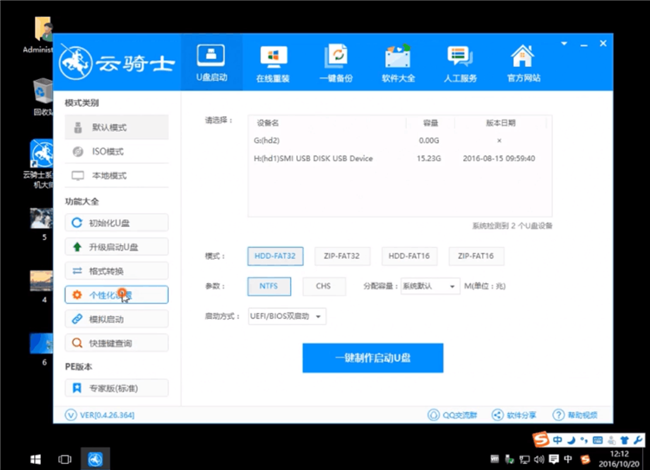Click the volume speaker tray icon
Viewport: 650px width, 470px height.
point(539,459)
